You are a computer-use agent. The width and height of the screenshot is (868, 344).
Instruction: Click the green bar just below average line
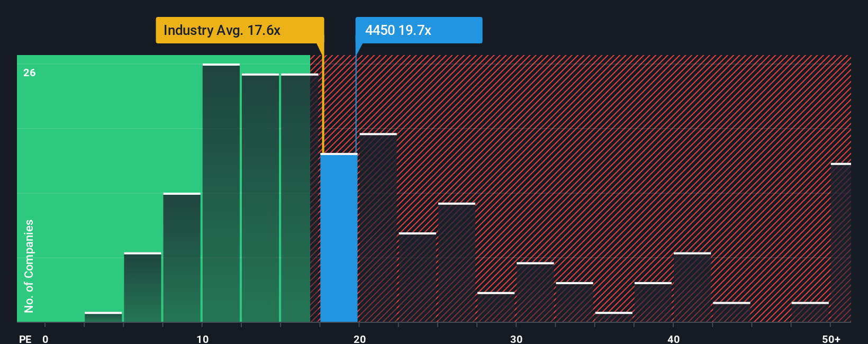(x=300, y=198)
